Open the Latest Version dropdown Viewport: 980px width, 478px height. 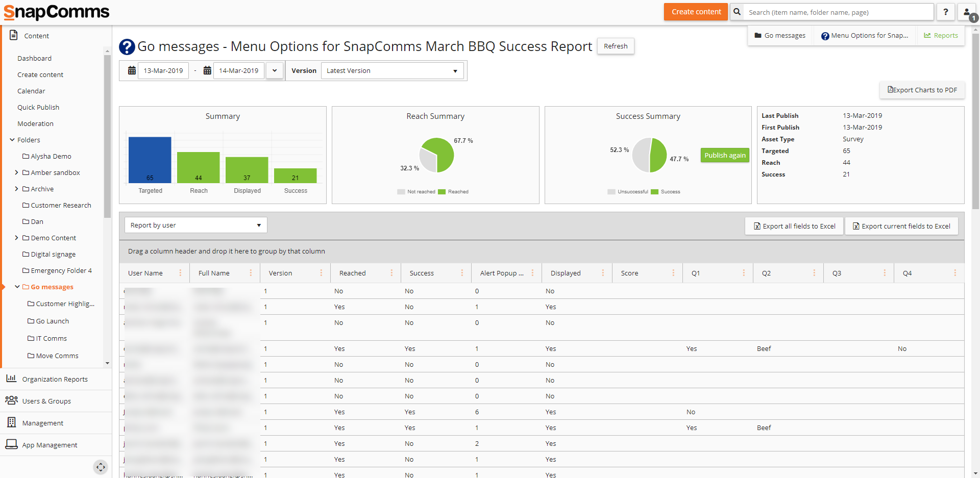pyautogui.click(x=392, y=70)
